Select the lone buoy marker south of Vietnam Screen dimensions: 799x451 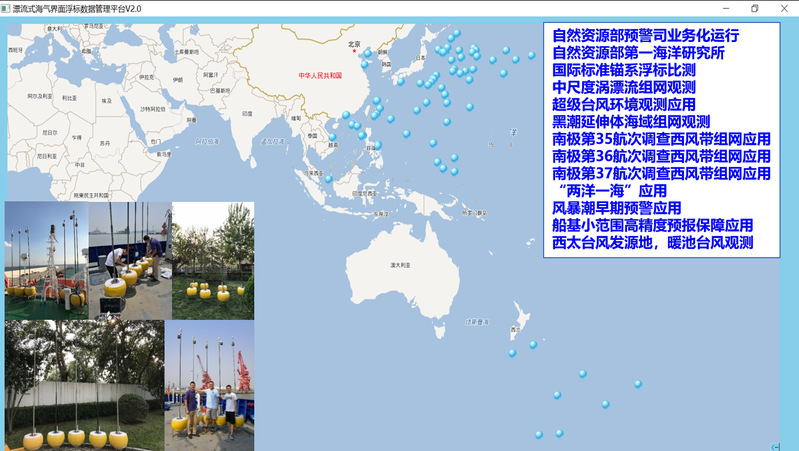[328, 179]
